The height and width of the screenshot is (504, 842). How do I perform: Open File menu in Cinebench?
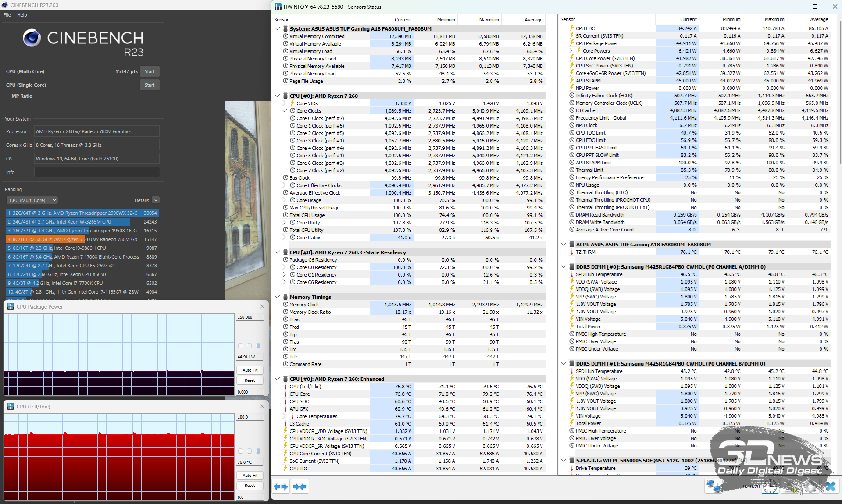pos(7,15)
